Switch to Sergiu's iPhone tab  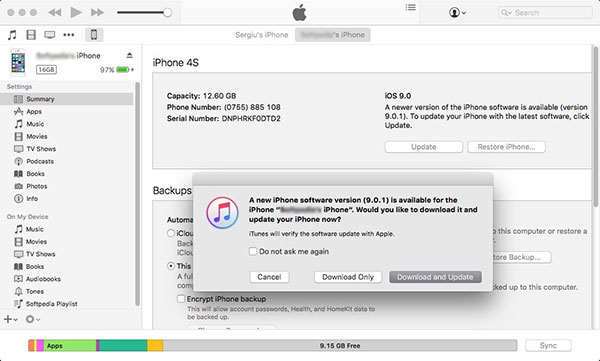pos(262,35)
